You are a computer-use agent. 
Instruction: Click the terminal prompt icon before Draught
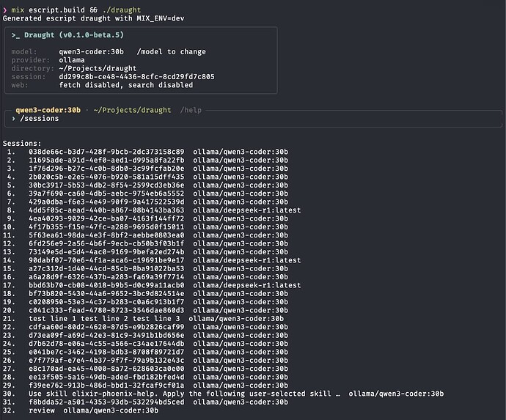click(15, 35)
